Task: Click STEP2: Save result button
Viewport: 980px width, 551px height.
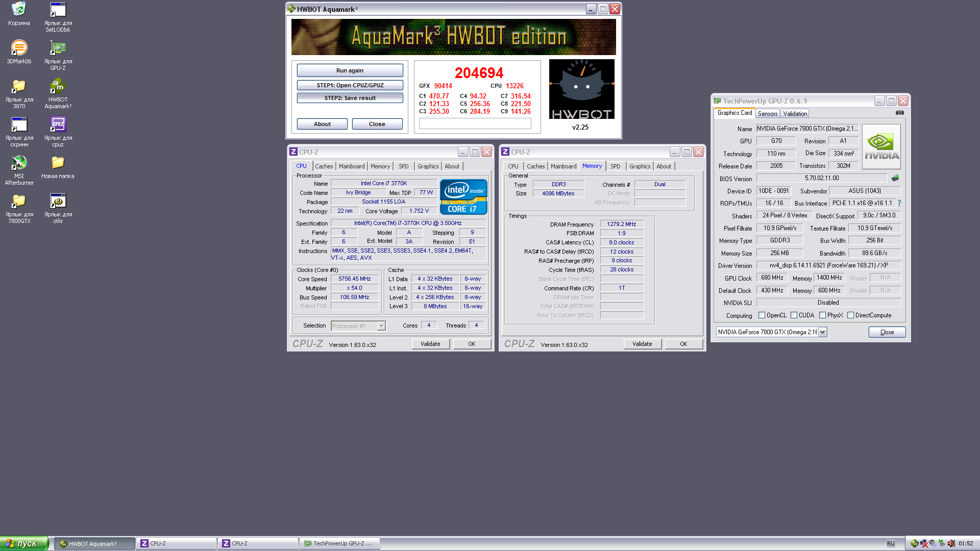Action: tap(350, 98)
